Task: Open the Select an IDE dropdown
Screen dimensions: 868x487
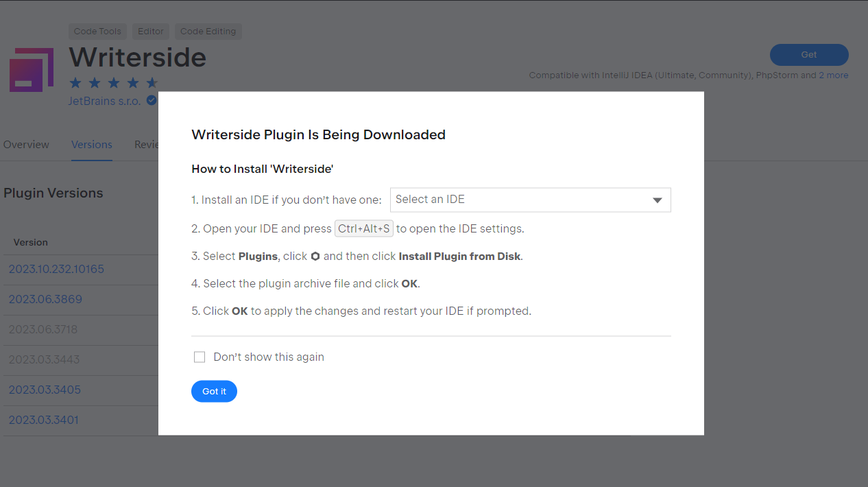Action: [x=530, y=200]
